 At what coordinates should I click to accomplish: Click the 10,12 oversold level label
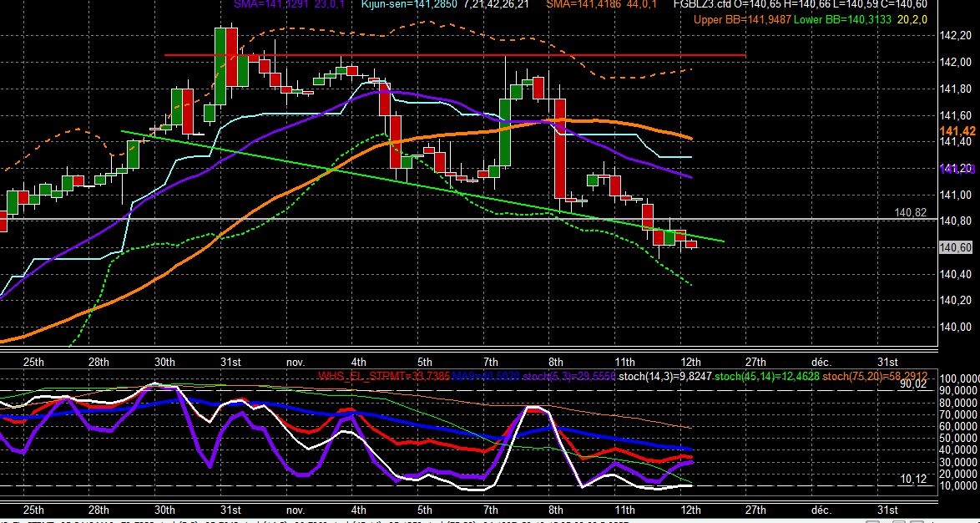(x=913, y=480)
